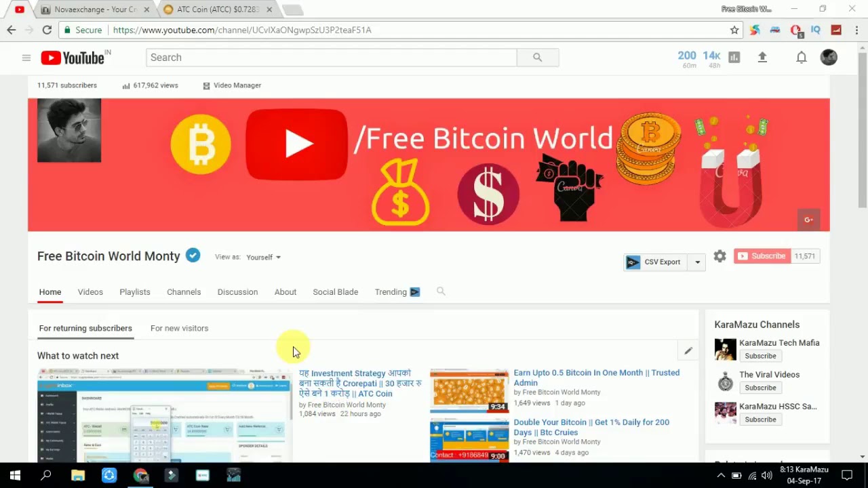Open the Channels tab
868x488 pixels.
pyautogui.click(x=184, y=292)
